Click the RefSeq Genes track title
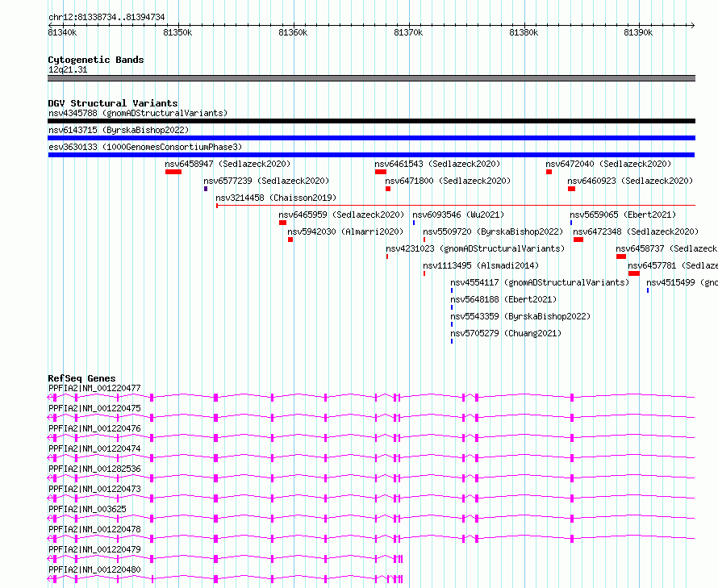Viewport: 718px width, 588px height. pos(81,378)
